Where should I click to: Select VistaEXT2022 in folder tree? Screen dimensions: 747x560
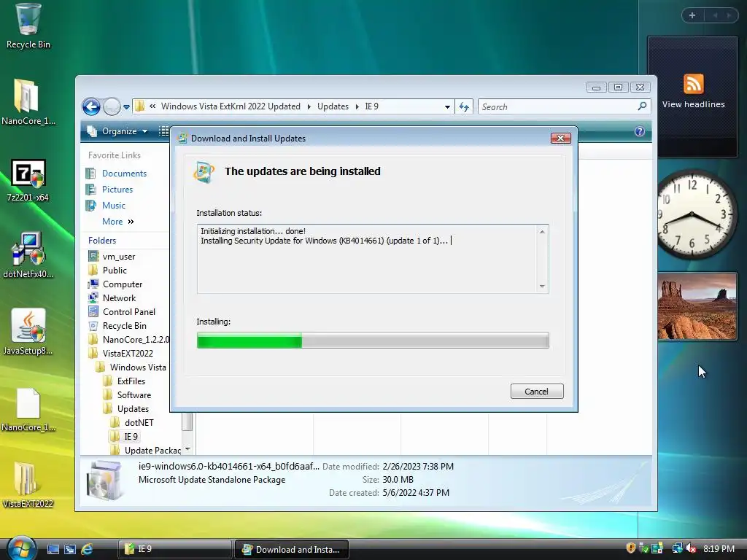tap(128, 354)
